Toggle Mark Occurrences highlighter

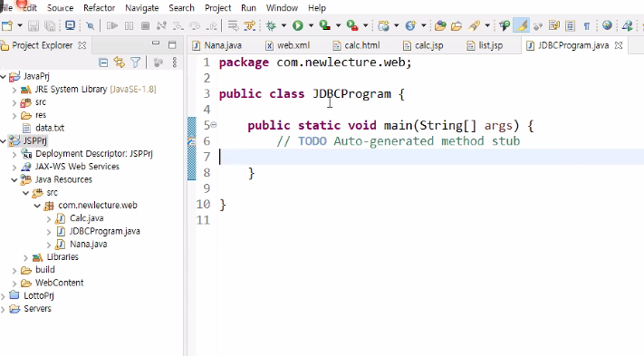pyautogui.click(x=521, y=26)
